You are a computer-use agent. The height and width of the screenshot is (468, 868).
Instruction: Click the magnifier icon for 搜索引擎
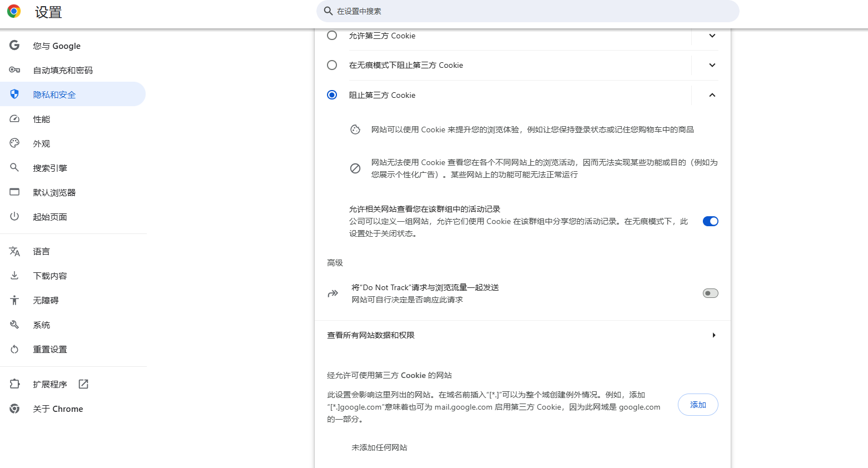(14, 168)
